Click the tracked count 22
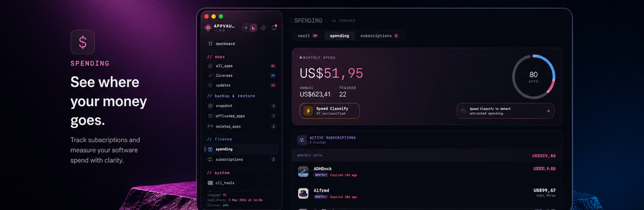 click(343, 94)
